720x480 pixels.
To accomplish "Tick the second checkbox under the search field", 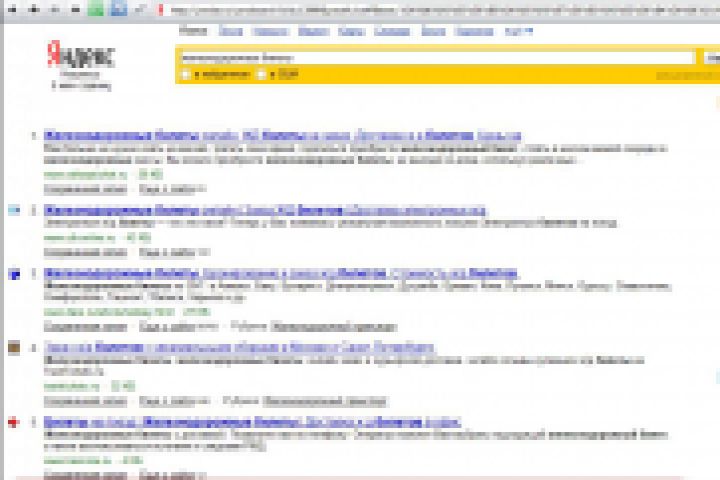I will (x=261, y=74).
